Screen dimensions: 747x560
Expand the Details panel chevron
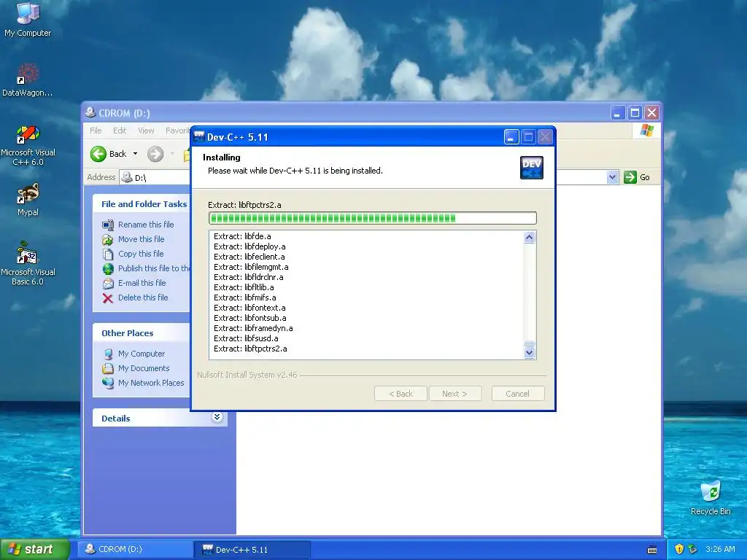(x=217, y=417)
